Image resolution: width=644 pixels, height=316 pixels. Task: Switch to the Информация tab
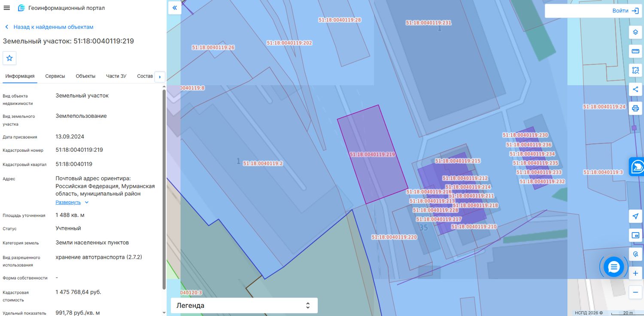point(20,76)
